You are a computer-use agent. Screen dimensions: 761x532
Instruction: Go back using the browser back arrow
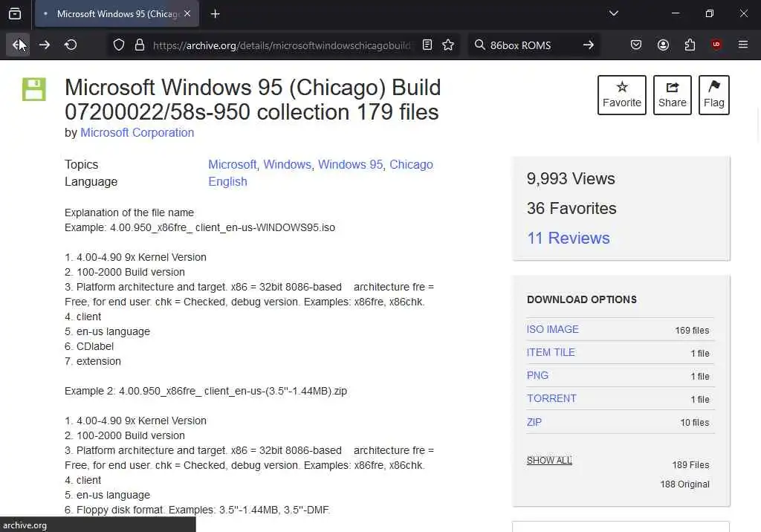pos(18,45)
